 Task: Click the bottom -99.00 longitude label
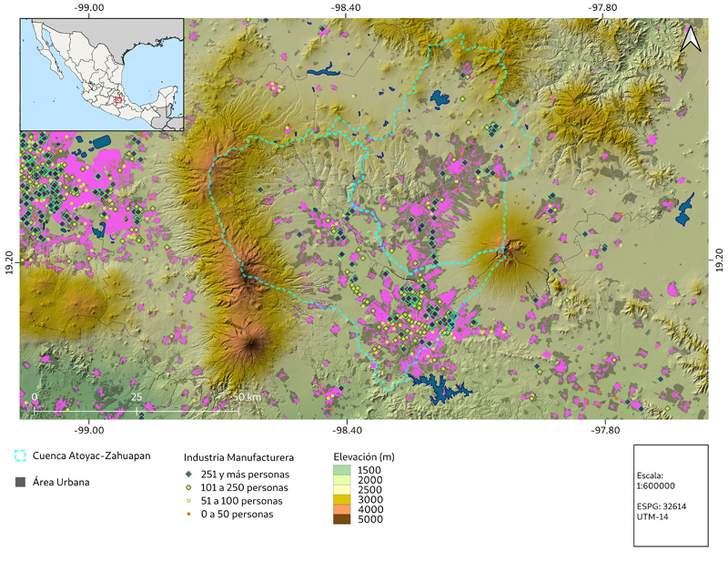(89, 430)
